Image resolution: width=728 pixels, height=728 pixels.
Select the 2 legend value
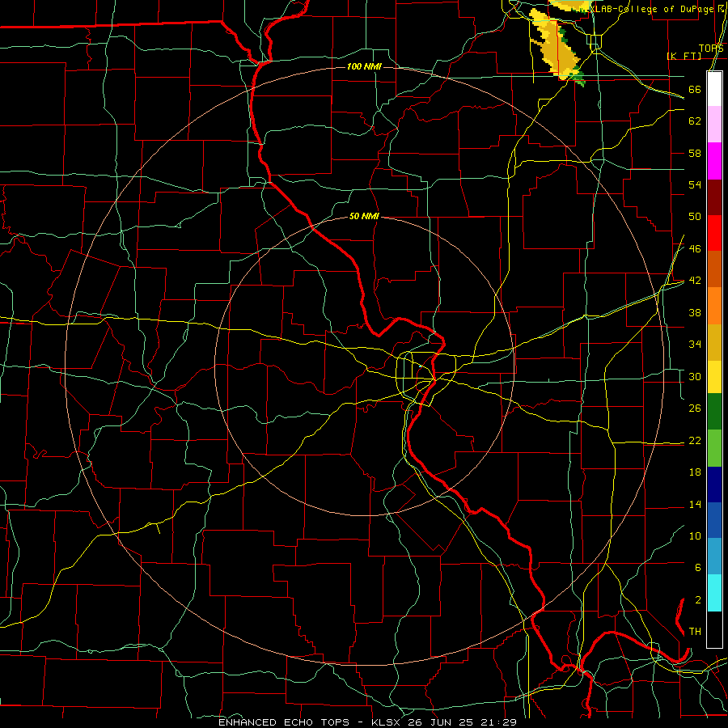click(697, 600)
